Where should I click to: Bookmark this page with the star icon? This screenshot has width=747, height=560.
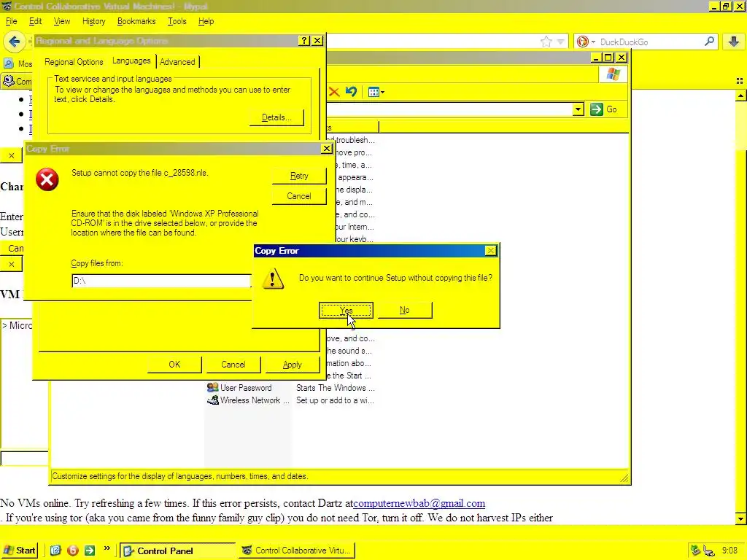point(546,42)
